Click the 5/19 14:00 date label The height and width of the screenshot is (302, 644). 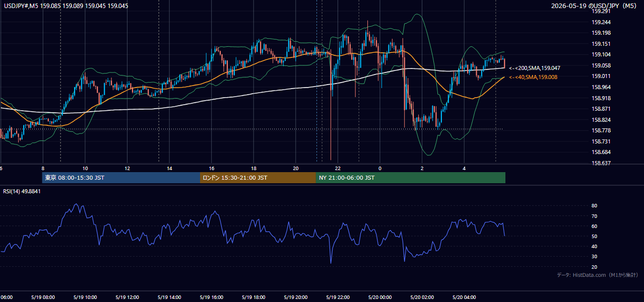[x=169, y=297]
